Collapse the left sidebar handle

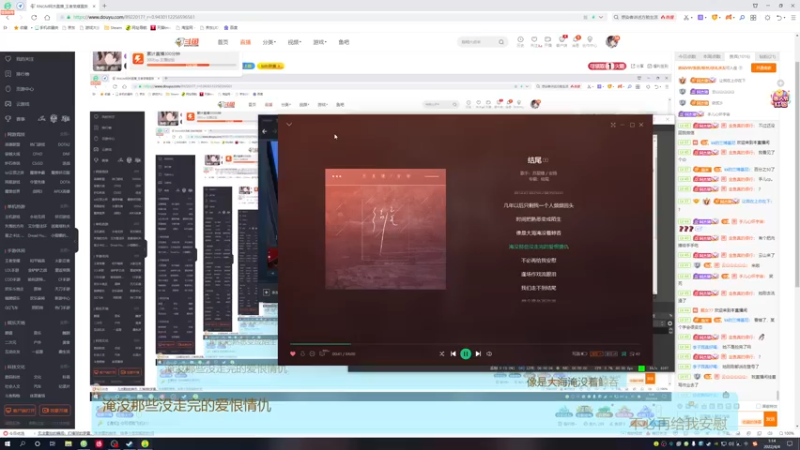click(77, 240)
